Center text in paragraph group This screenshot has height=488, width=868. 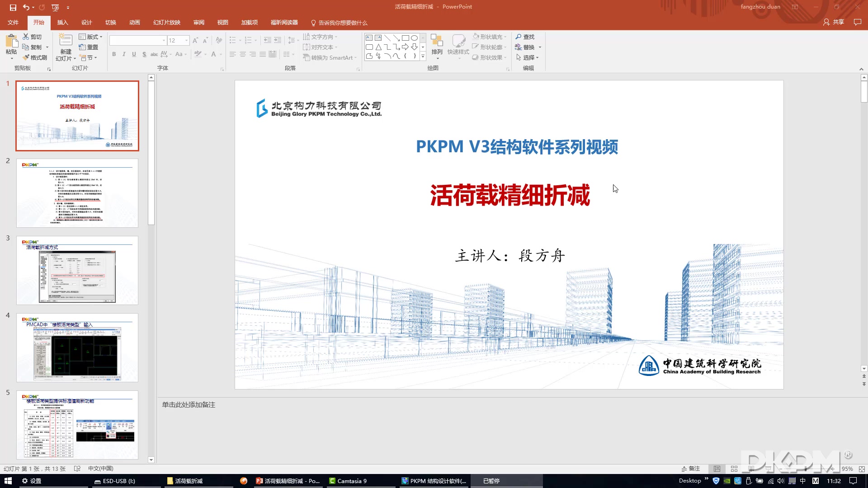click(x=243, y=54)
